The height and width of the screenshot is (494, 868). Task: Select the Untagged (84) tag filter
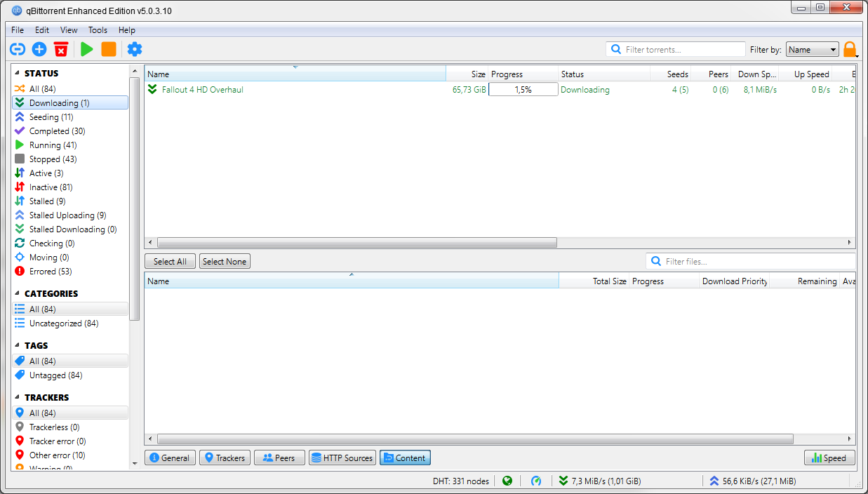click(x=70, y=375)
